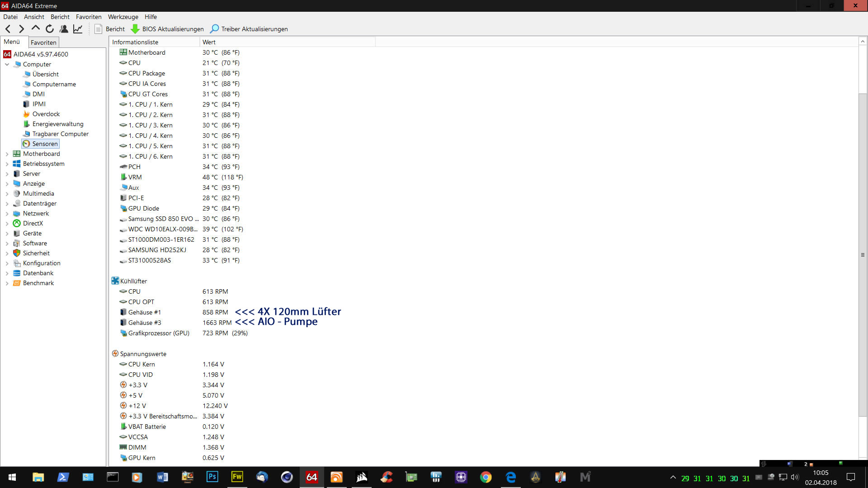The image size is (868, 488).
Task: Open Word from the taskbar
Action: [162, 477]
